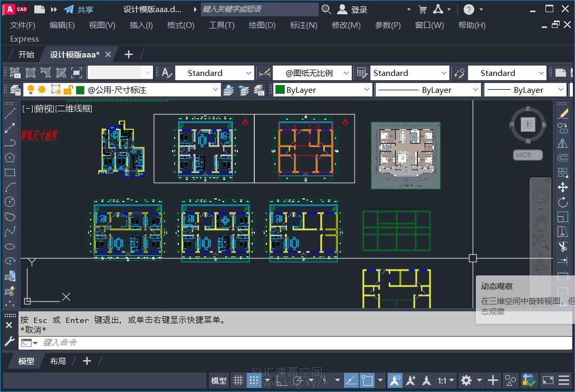Switch to the 布局 layout tab

click(x=57, y=361)
